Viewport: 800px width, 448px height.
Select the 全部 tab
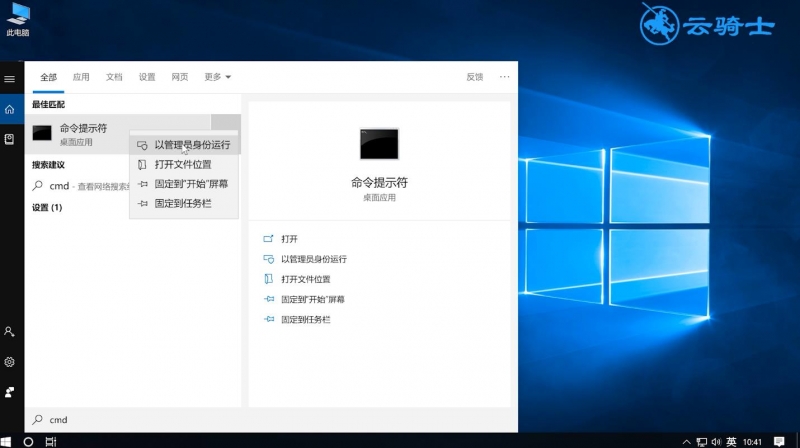[x=48, y=77]
